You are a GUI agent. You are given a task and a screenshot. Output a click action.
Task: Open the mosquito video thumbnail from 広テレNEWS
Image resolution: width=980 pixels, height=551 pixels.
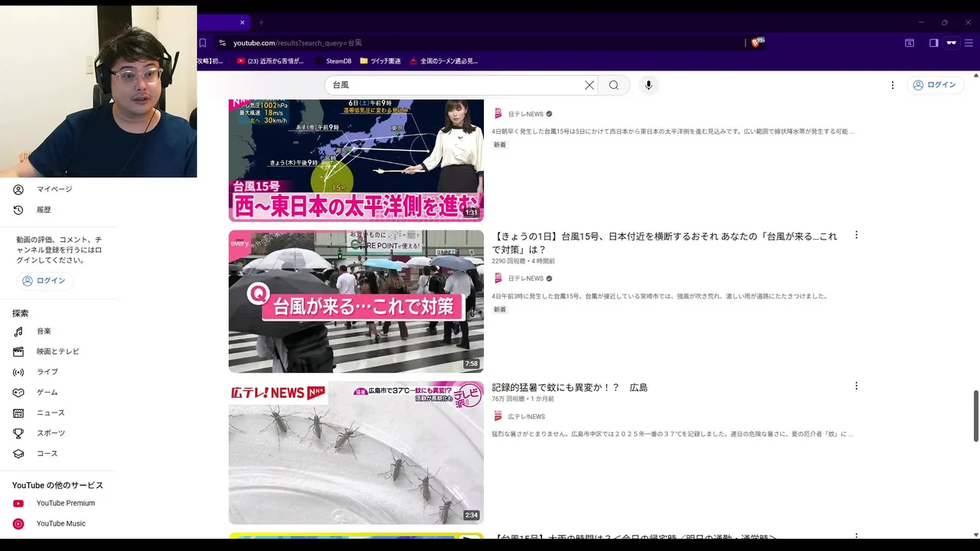coord(356,452)
